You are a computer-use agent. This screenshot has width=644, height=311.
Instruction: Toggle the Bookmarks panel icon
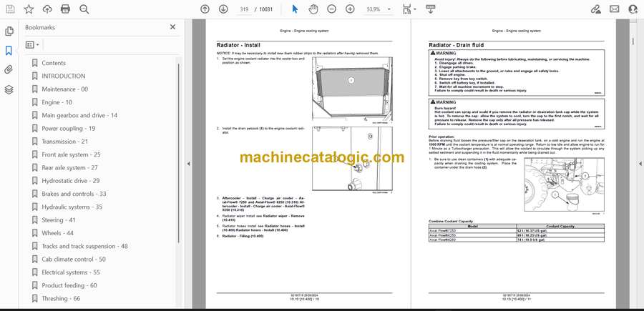click(x=9, y=51)
